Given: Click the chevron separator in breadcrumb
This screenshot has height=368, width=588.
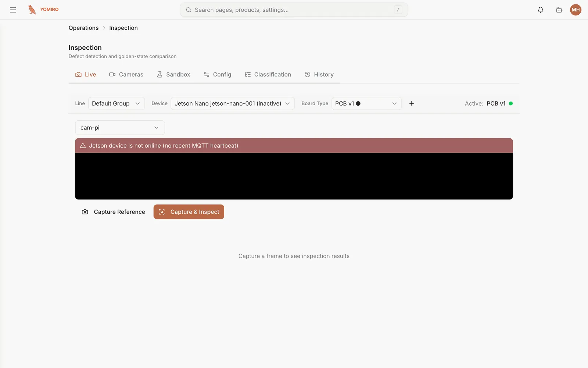Looking at the screenshot, I should coord(104,28).
